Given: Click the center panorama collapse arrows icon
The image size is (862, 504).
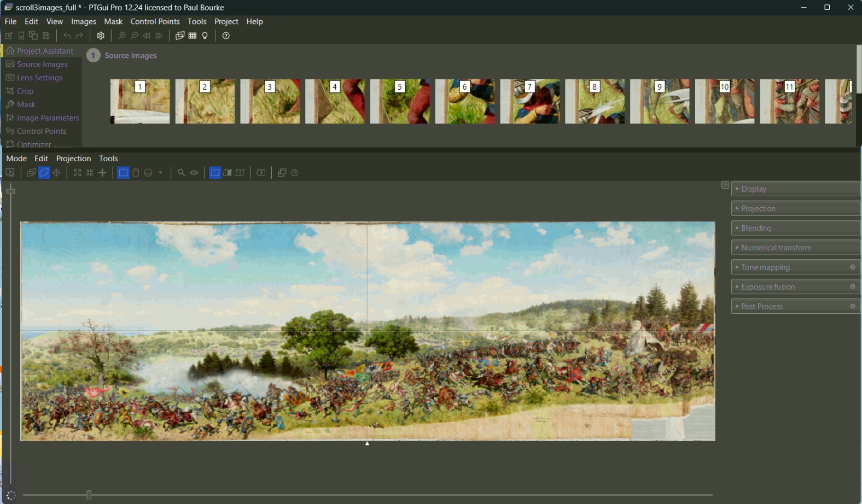Looking at the screenshot, I should [x=90, y=173].
